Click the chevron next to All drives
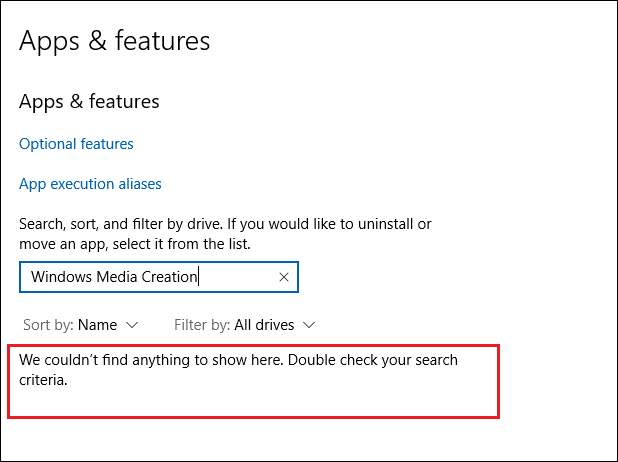Viewport: 618px width, 462px height. coord(309,325)
